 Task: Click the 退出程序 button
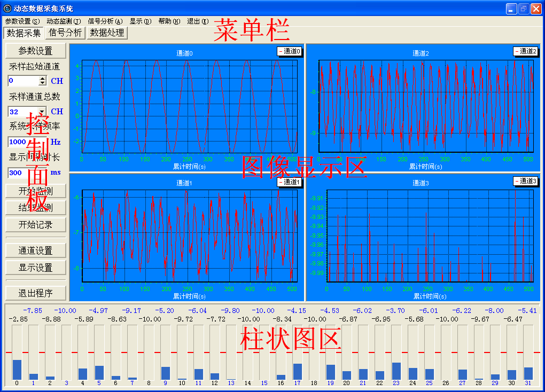click(x=36, y=293)
